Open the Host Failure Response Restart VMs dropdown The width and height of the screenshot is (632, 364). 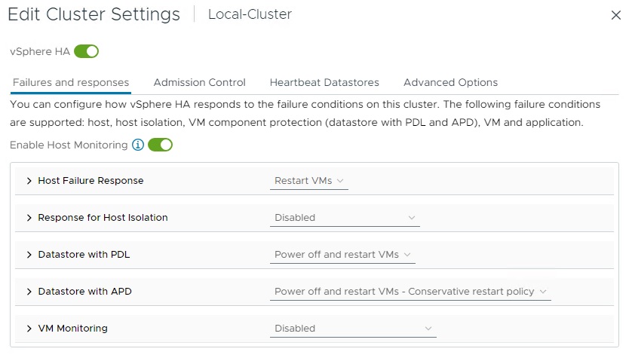[x=309, y=181]
